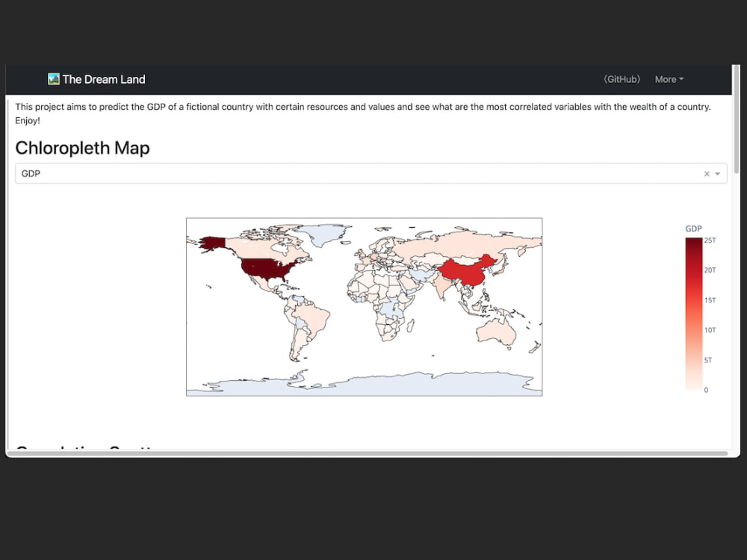
Task: Click the GDP color scale bar
Action: click(694, 314)
